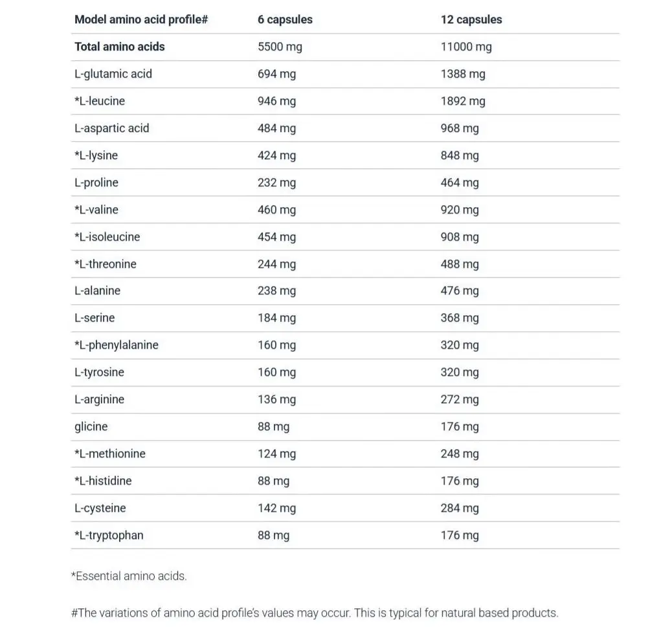Select the *L-valine row label
Screen dimensions: 672x627
pyautogui.click(x=96, y=210)
